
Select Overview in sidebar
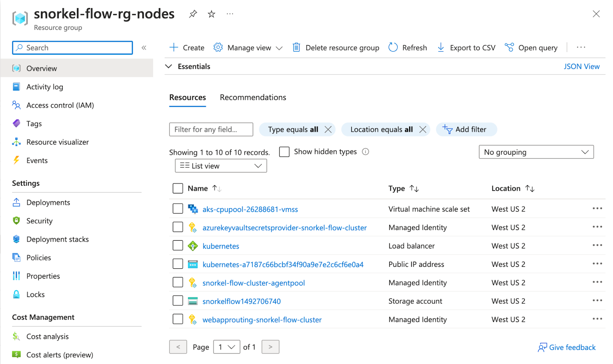[x=77, y=68]
